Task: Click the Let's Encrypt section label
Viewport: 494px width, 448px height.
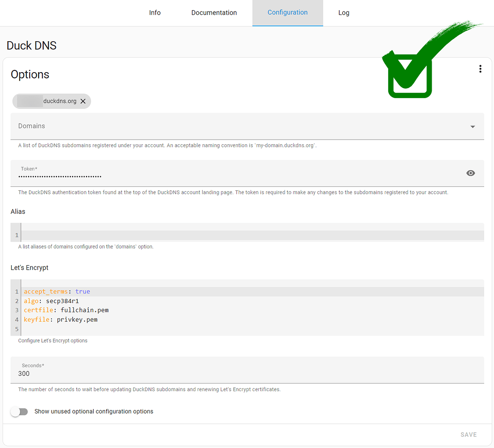Action: click(29, 267)
